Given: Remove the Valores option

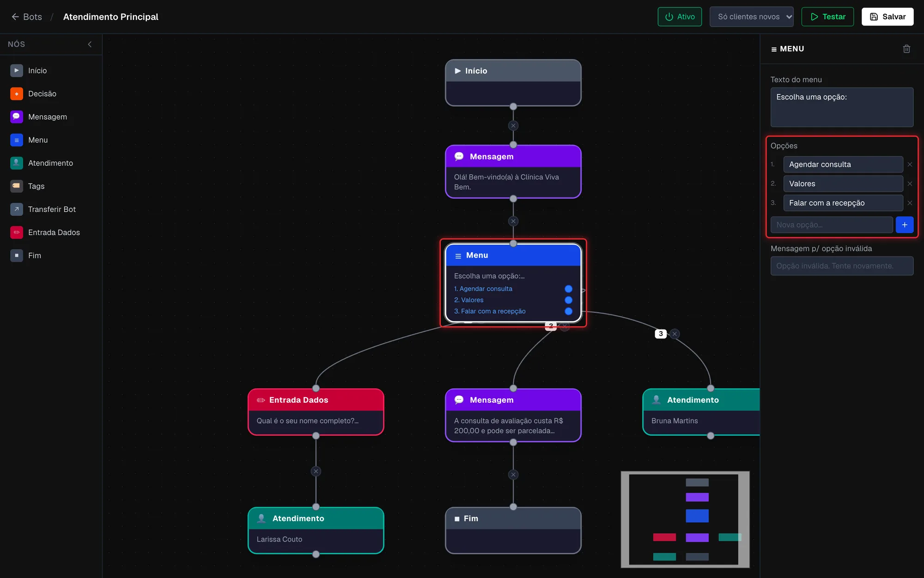Looking at the screenshot, I should [x=910, y=184].
